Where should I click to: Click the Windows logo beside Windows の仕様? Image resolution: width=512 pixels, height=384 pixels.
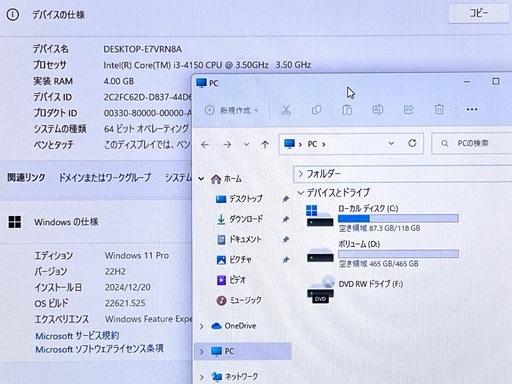[15, 222]
